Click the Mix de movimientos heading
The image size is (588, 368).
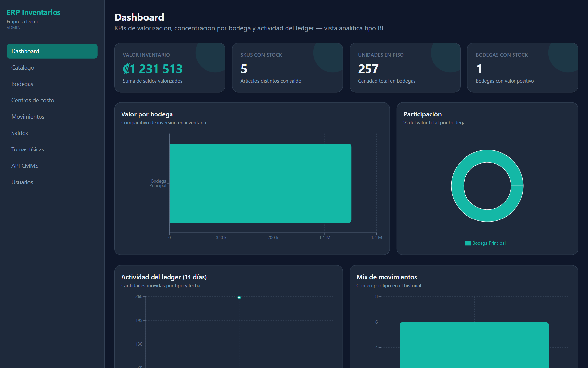387,277
